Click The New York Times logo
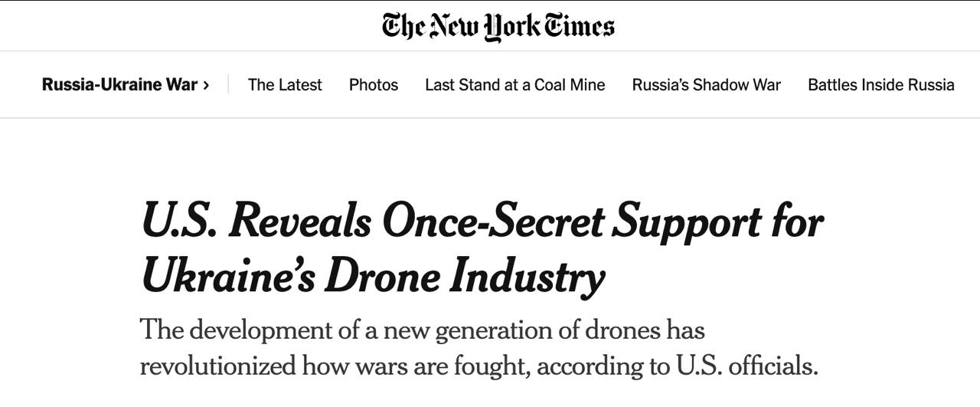 coord(498,25)
